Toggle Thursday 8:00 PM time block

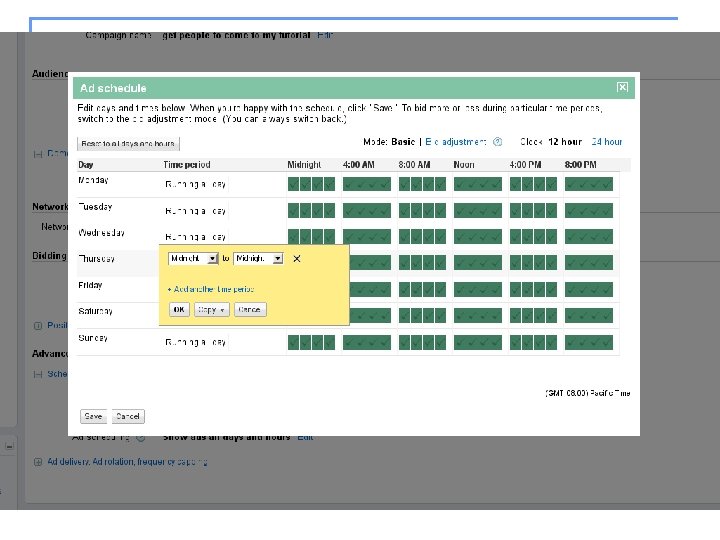coord(589,263)
